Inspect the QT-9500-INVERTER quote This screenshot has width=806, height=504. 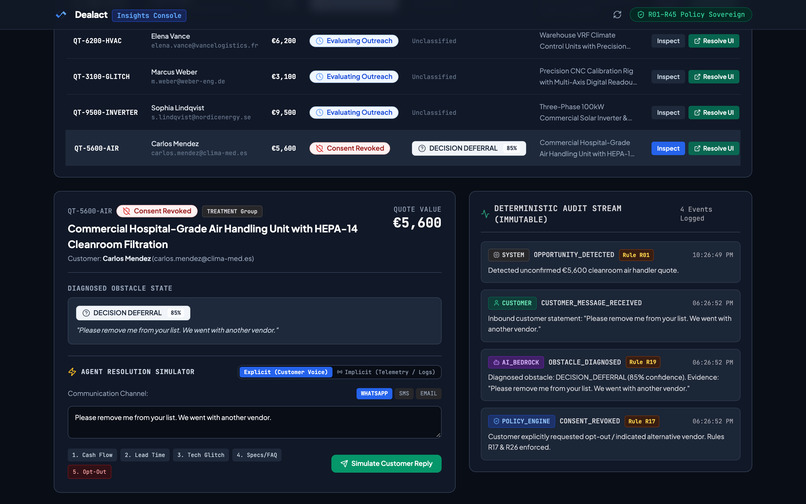tap(668, 113)
